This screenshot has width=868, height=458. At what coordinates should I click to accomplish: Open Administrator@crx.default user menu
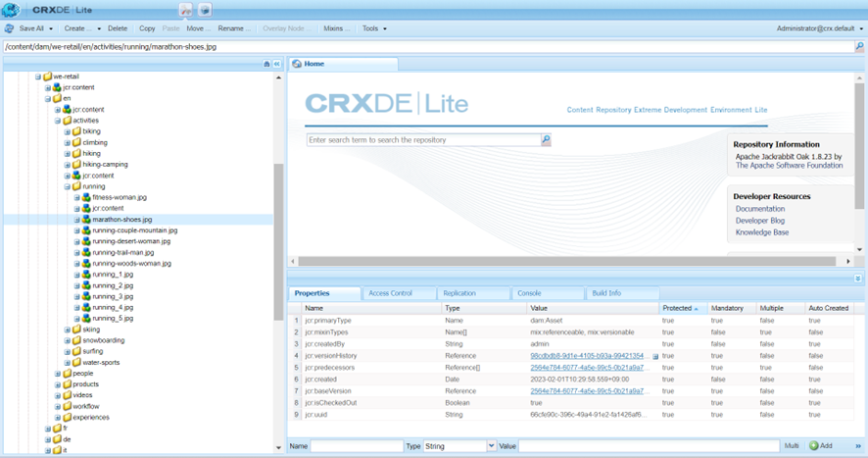[819, 28]
